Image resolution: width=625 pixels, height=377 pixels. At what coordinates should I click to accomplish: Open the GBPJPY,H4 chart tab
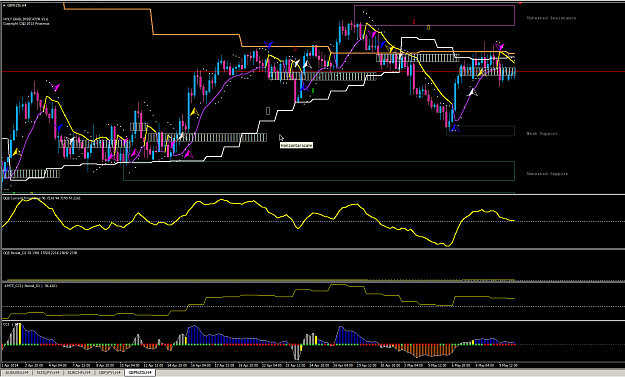(109, 373)
